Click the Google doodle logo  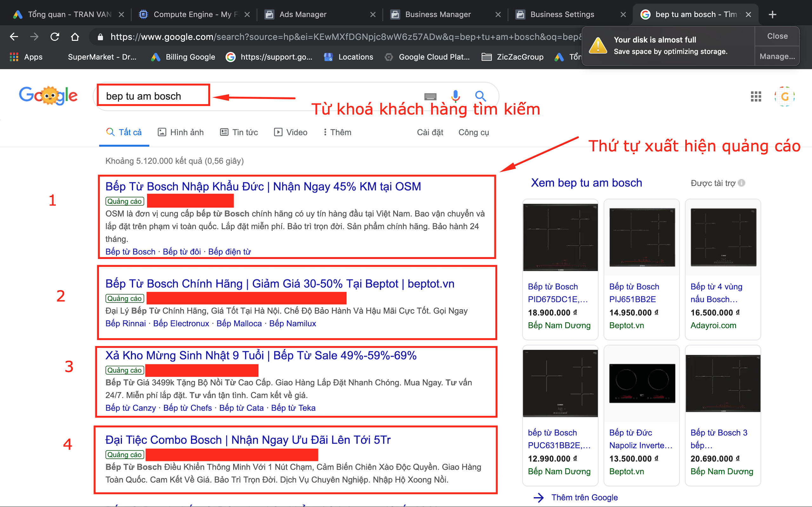pos(48,95)
